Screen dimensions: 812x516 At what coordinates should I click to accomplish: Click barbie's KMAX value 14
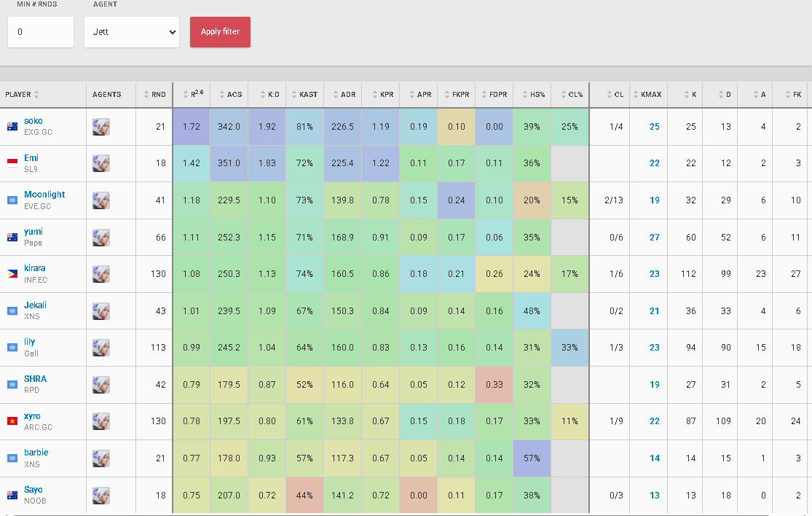click(x=655, y=458)
